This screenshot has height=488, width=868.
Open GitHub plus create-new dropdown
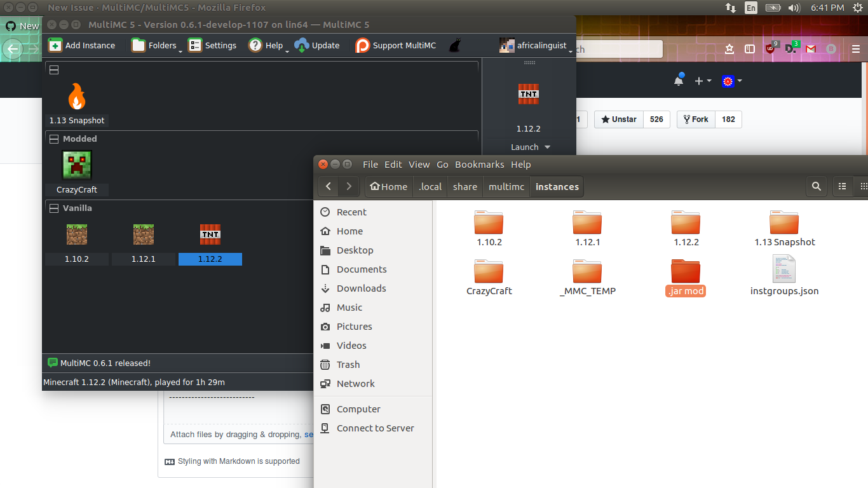coord(703,81)
